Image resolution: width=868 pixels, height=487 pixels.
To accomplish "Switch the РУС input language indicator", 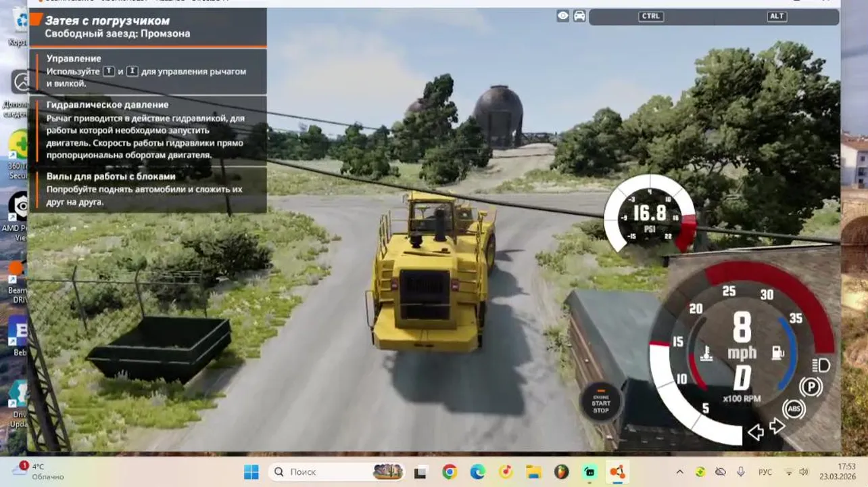I will tap(765, 471).
